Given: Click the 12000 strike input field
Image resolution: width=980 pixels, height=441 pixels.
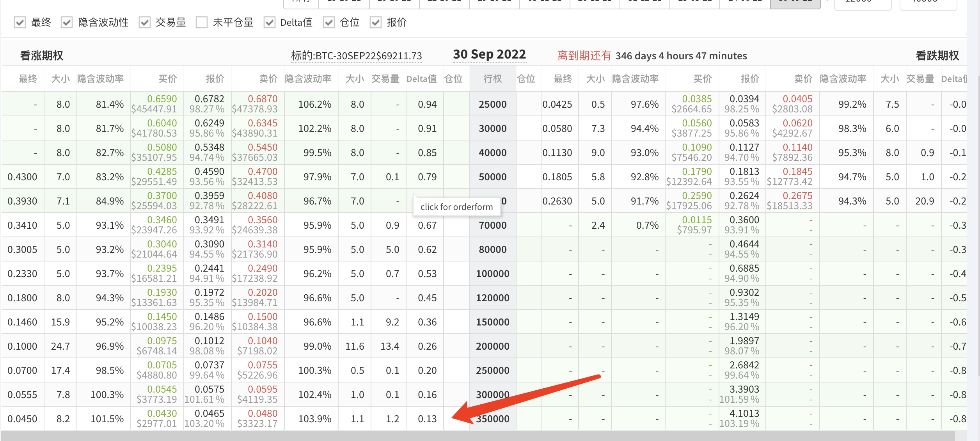Looking at the screenshot, I should [862, 4].
